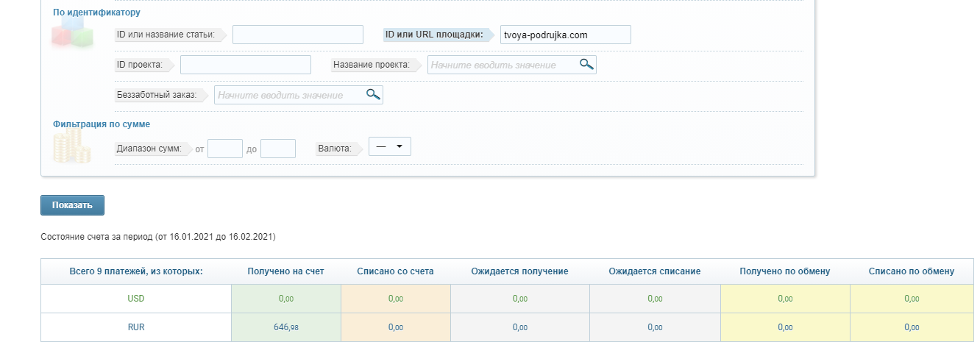Click into the ID проекта input box
Viewport: 980px width, 342px height.
pyautogui.click(x=245, y=65)
